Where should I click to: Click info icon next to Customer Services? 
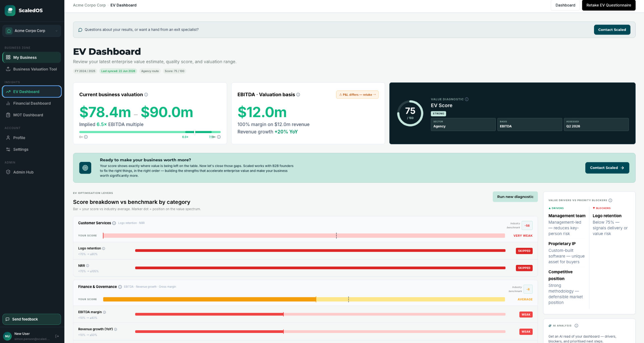pyautogui.click(x=114, y=223)
